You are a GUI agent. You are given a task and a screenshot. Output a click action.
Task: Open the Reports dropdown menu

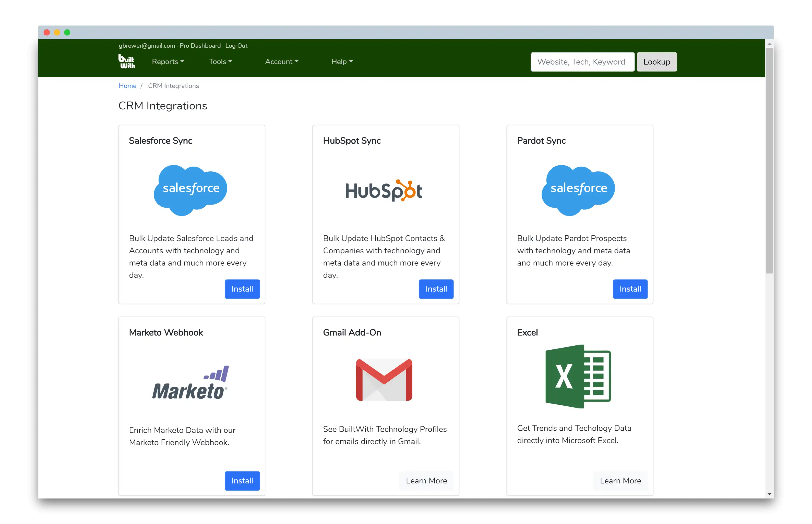[168, 61]
